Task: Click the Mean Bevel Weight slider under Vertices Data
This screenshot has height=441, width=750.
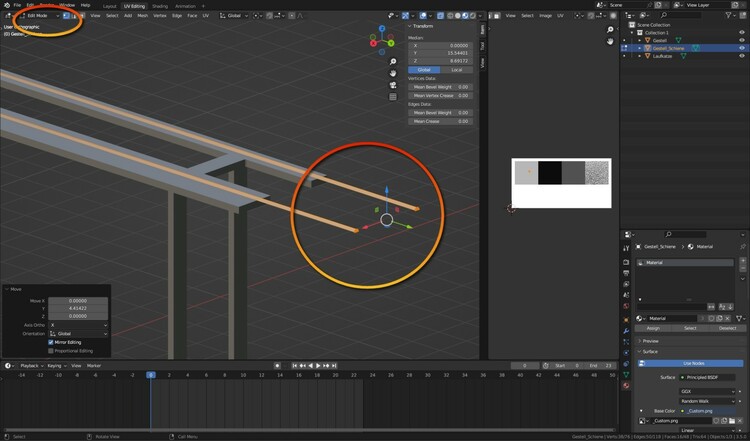Action: pos(440,87)
